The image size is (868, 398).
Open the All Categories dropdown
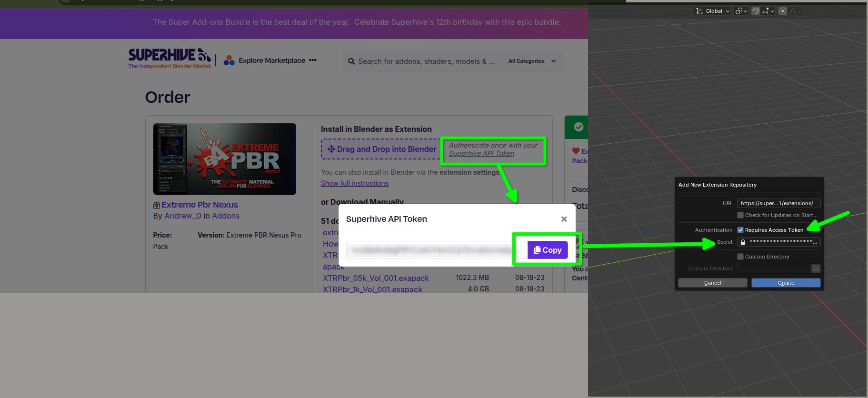point(532,61)
